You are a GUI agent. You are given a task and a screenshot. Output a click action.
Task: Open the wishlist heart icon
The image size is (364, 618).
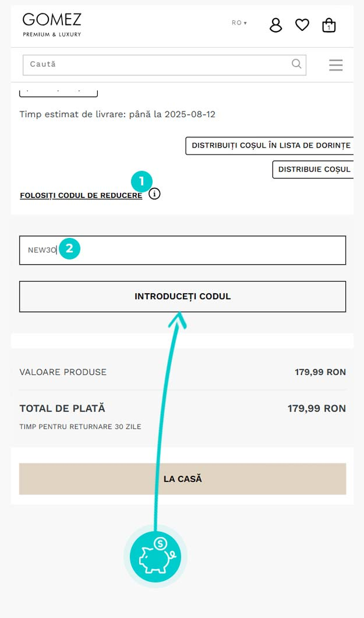302,24
